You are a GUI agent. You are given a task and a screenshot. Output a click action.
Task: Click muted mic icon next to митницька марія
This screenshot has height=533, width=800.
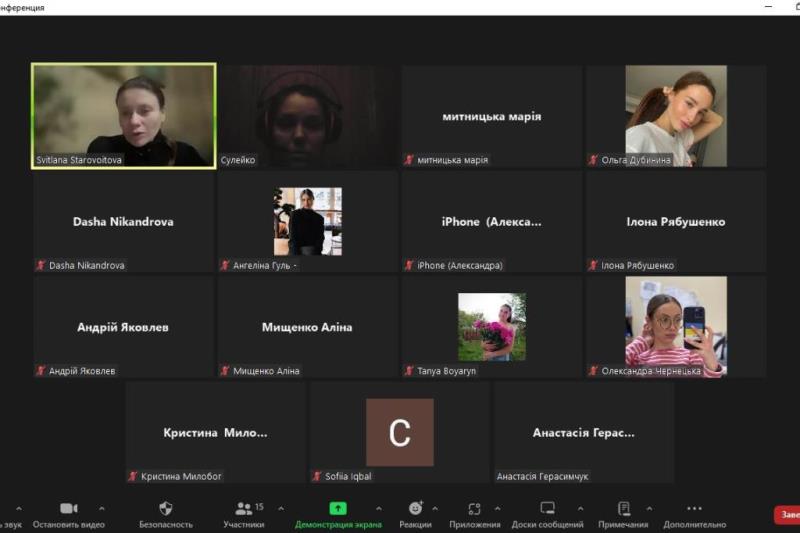[x=409, y=160]
